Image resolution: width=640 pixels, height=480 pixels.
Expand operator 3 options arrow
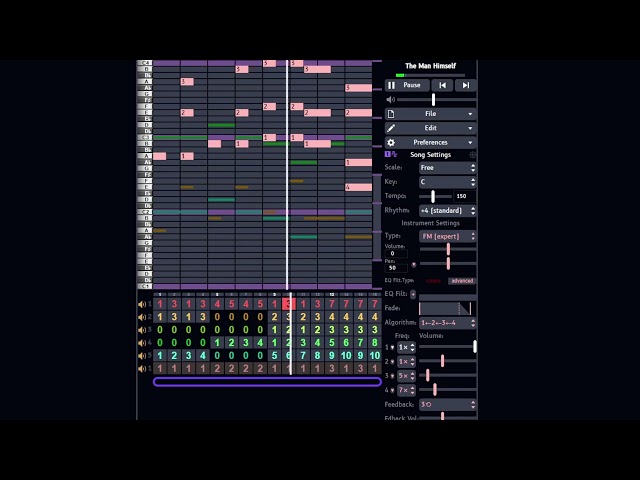click(392, 376)
